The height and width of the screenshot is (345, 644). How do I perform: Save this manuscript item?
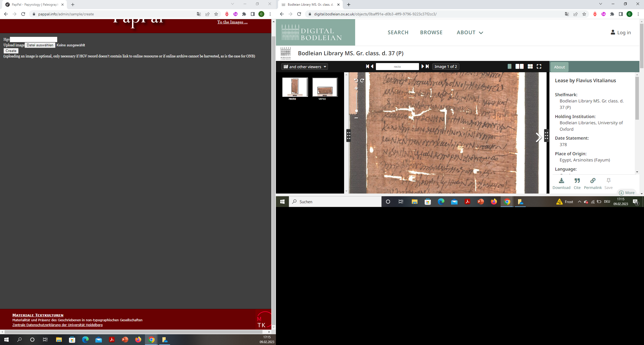click(608, 184)
